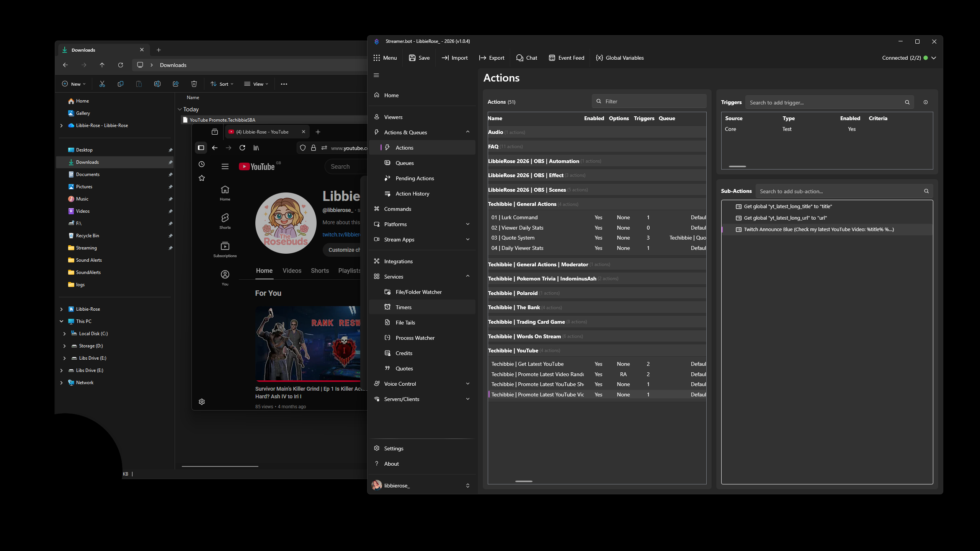980x551 pixels.
Task: Reload the YouTube page in the browser
Action: pos(242,148)
